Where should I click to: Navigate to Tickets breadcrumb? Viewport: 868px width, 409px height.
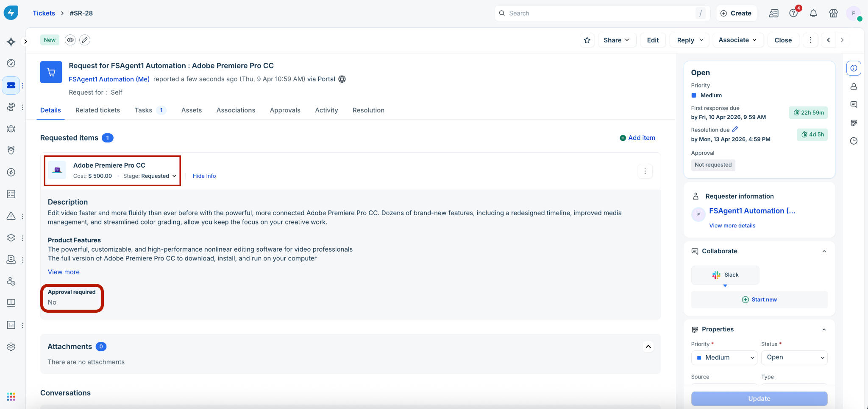tap(44, 13)
